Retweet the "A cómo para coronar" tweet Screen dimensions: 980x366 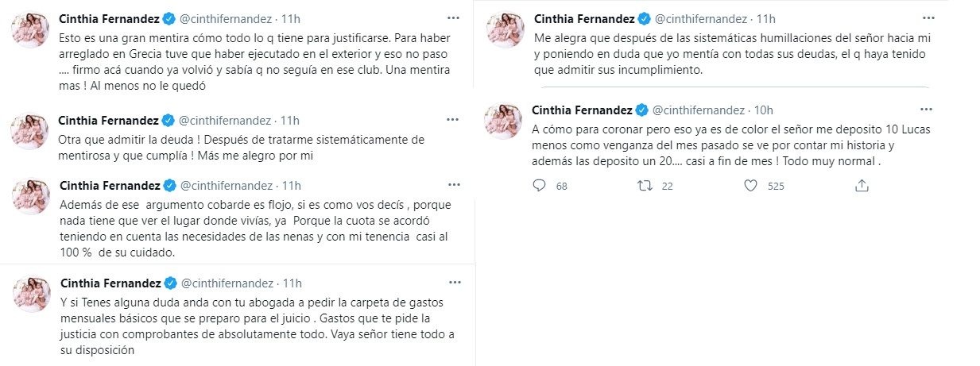(646, 186)
